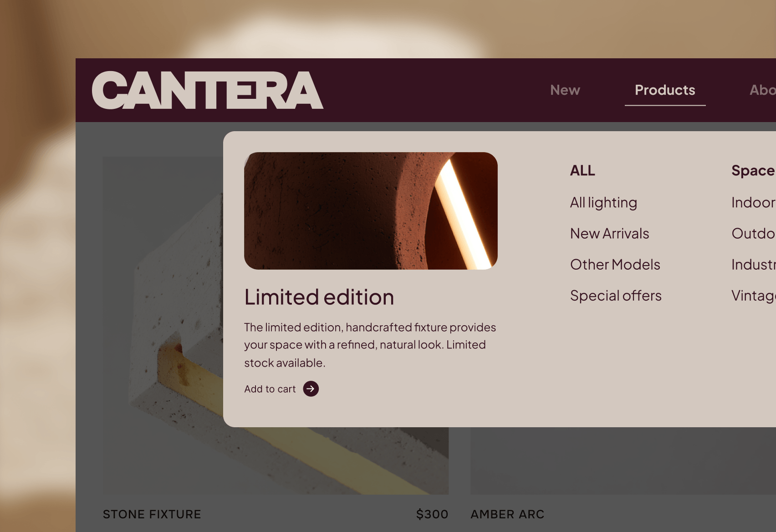The image size is (776, 532).
Task: Click the ALL column heading
Action: coord(582,171)
